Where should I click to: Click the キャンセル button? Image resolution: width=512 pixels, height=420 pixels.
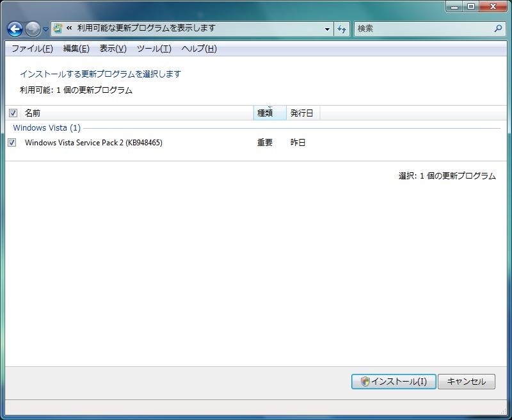tap(467, 382)
